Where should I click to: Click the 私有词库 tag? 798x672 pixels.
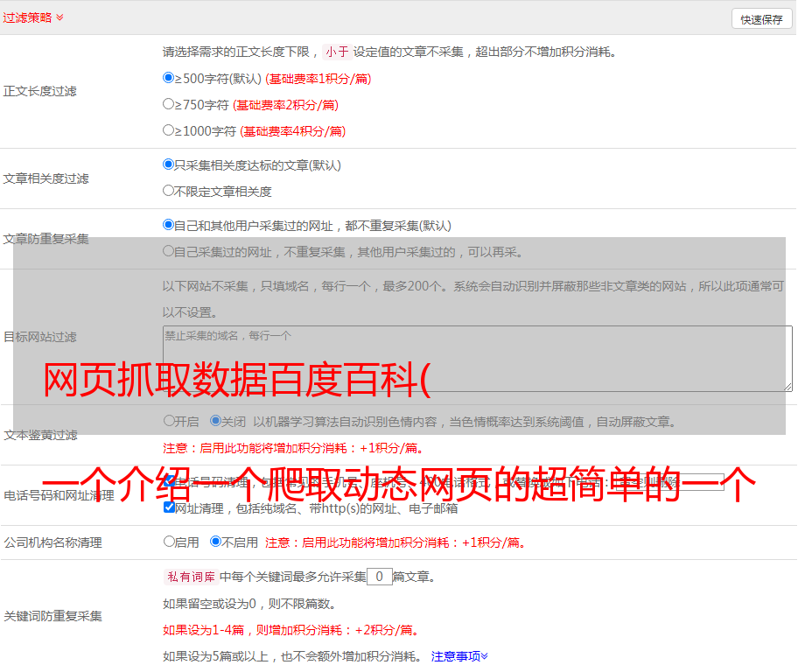pyautogui.click(x=192, y=577)
